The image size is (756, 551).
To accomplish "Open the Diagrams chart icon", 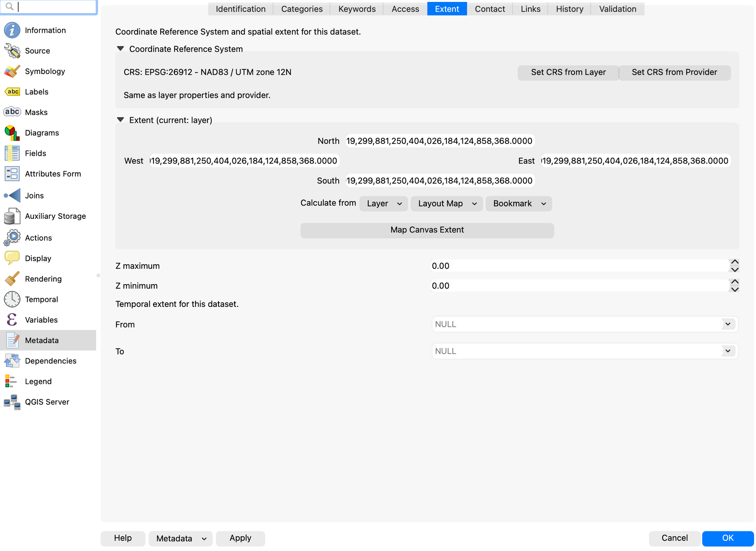I will tap(12, 133).
